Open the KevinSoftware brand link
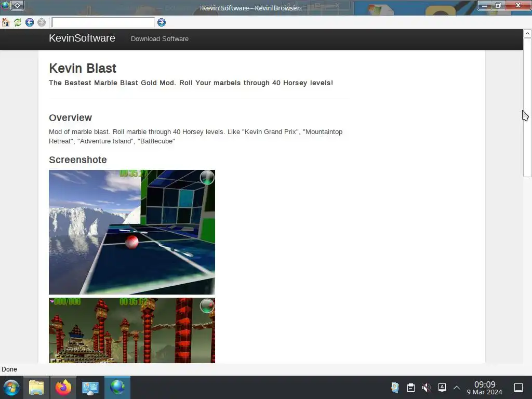 (x=82, y=38)
